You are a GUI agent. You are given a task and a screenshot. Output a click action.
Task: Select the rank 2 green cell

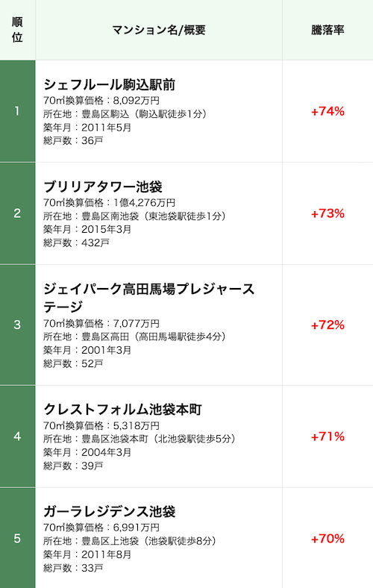(17, 213)
